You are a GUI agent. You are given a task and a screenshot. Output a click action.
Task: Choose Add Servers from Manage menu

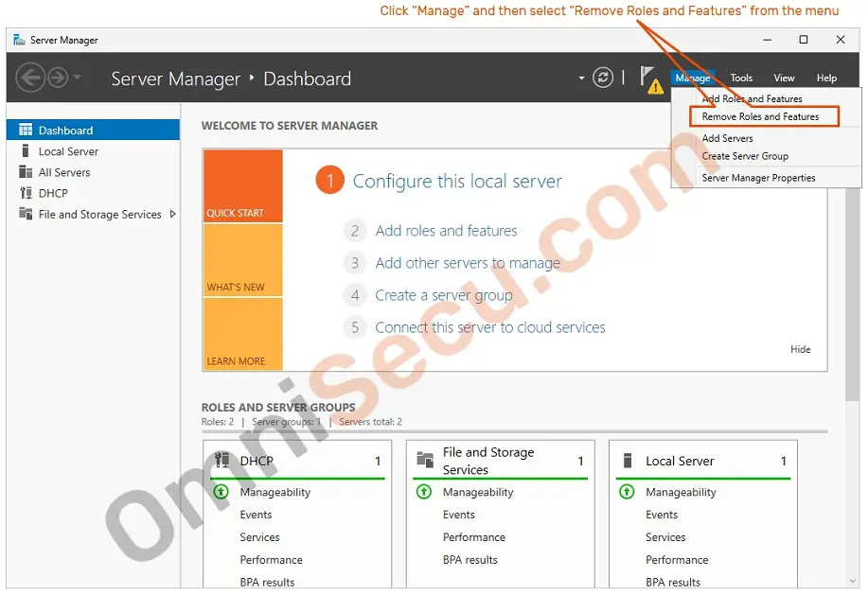727,138
